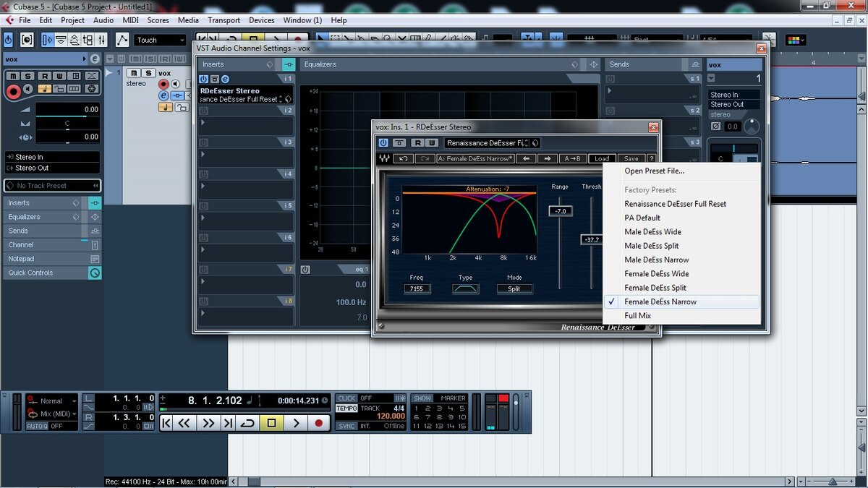This screenshot has height=488, width=868.
Task: Open RDeEsser insert editor 'e' in channel settings
Action: click(225, 79)
